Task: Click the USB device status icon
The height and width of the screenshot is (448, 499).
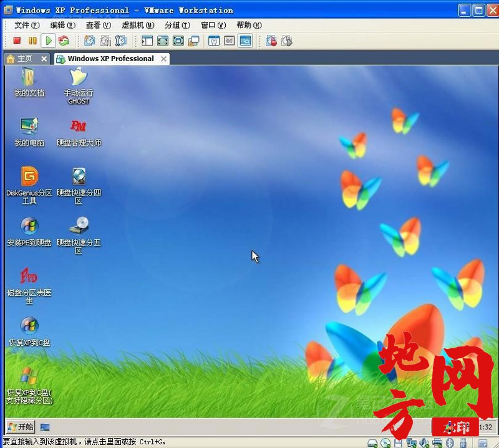Action: pyautogui.click(x=463, y=443)
